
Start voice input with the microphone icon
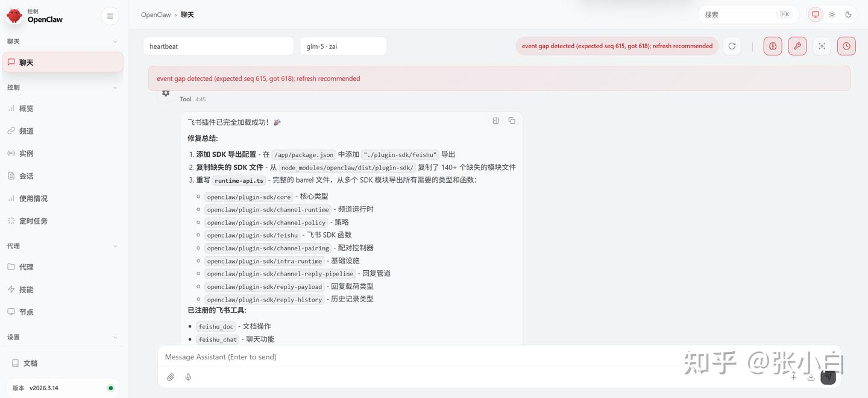(x=188, y=377)
